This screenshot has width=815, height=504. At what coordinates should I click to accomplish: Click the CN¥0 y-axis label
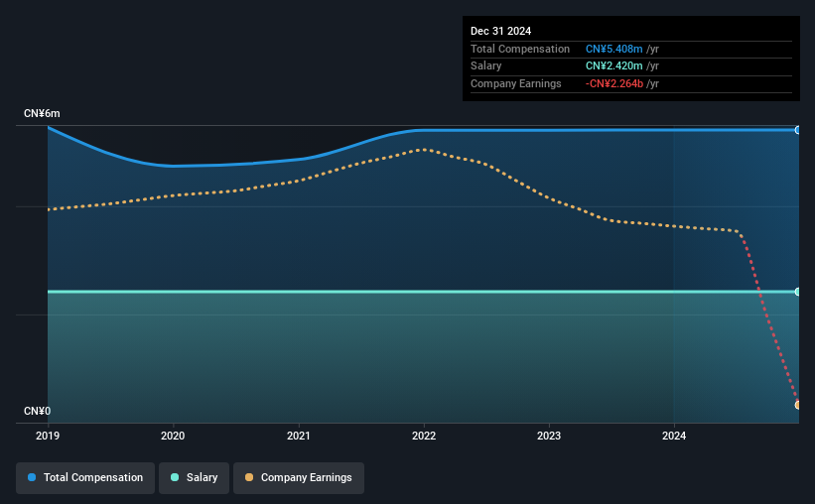[38, 412]
